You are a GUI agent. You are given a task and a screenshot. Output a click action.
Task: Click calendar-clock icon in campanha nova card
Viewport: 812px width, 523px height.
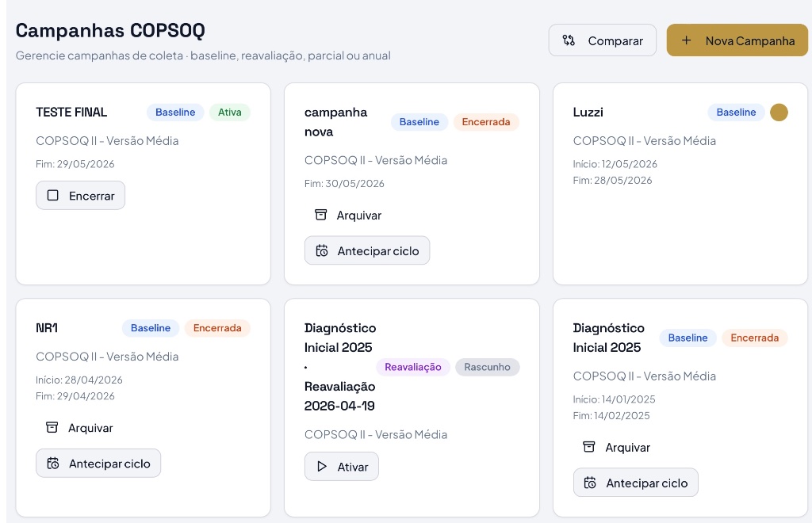[x=322, y=251]
